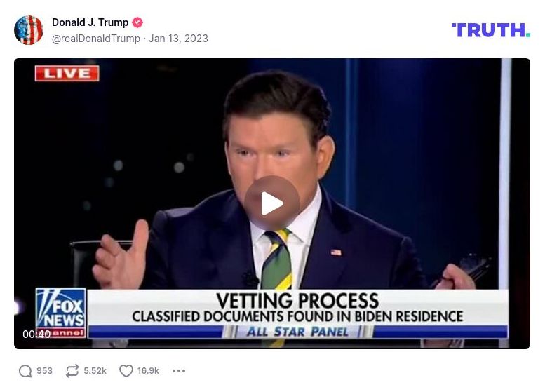
Task: Click the Classified Documents subtitle text
Action: [297, 316]
